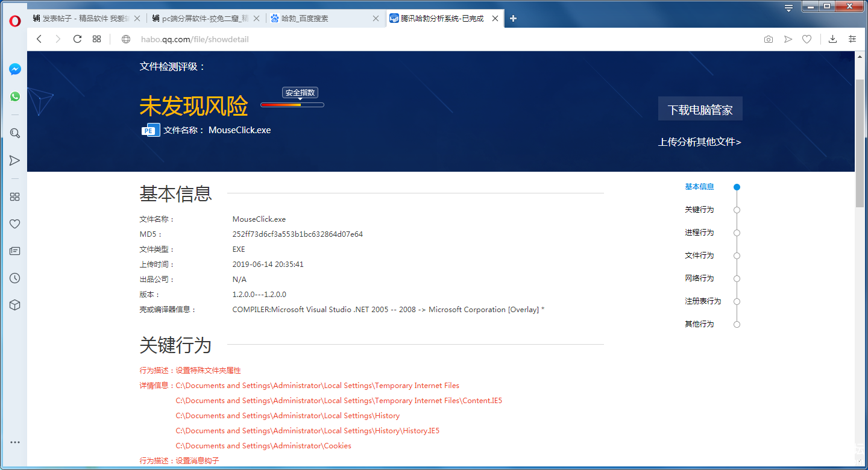The image size is (868, 470).
Task: Close the pc端分屏软件 tab
Action: point(256,19)
